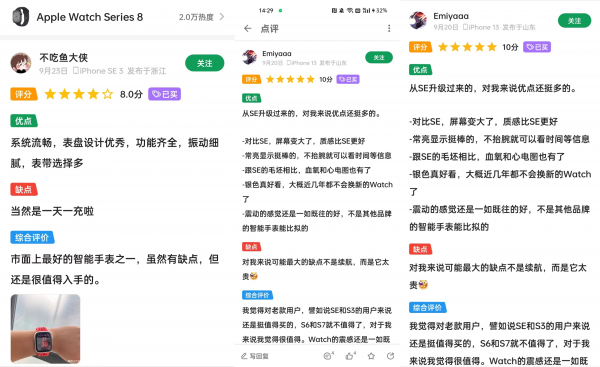Open the Apple Watch Series 8 product icon
This screenshot has height=367, width=600.
click(x=21, y=17)
